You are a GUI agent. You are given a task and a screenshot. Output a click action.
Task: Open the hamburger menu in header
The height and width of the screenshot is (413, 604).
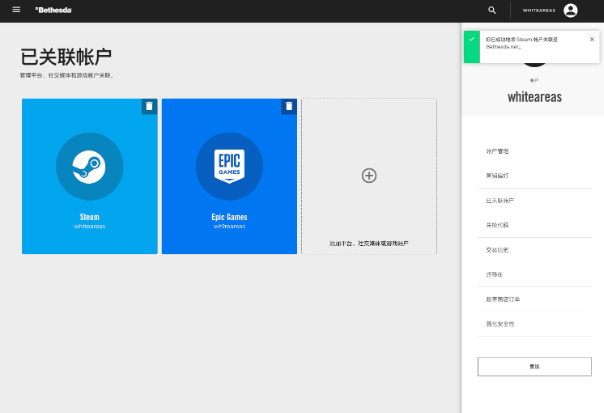coord(16,10)
